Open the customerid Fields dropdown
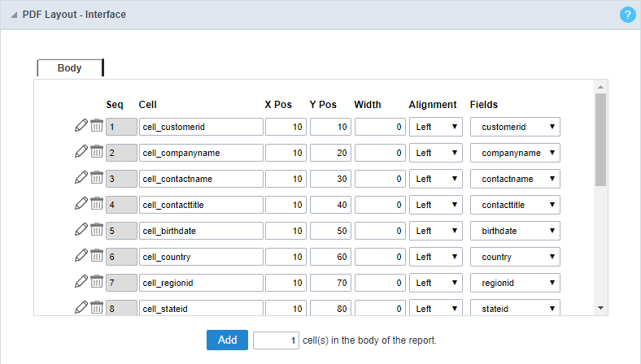641x364 pixels. (515, 127)
